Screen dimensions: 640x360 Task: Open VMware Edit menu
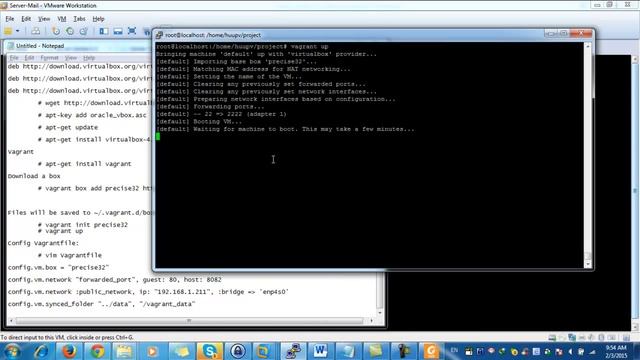point(26,19)
